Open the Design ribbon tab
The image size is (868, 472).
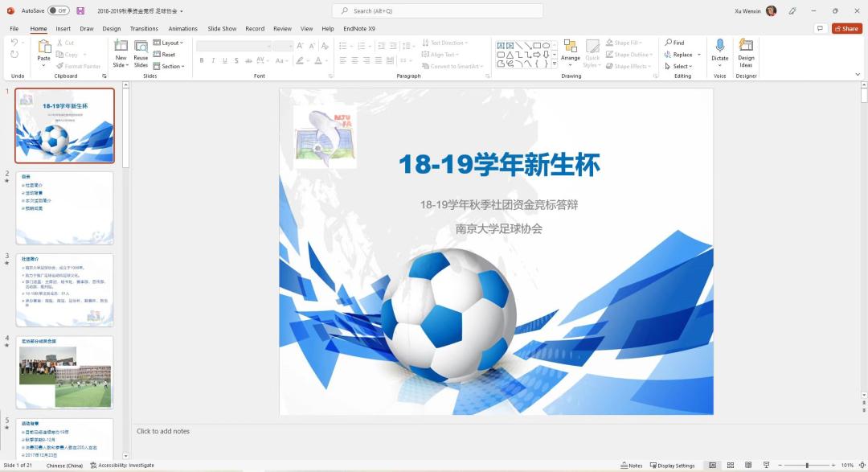click(112, 28)
